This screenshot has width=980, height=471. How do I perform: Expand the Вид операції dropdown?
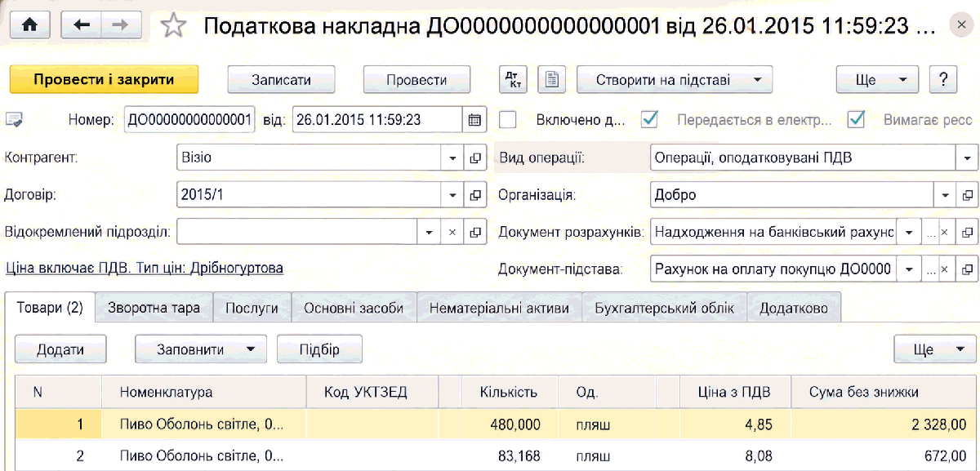pyautogui.click(x=967, y=158)
